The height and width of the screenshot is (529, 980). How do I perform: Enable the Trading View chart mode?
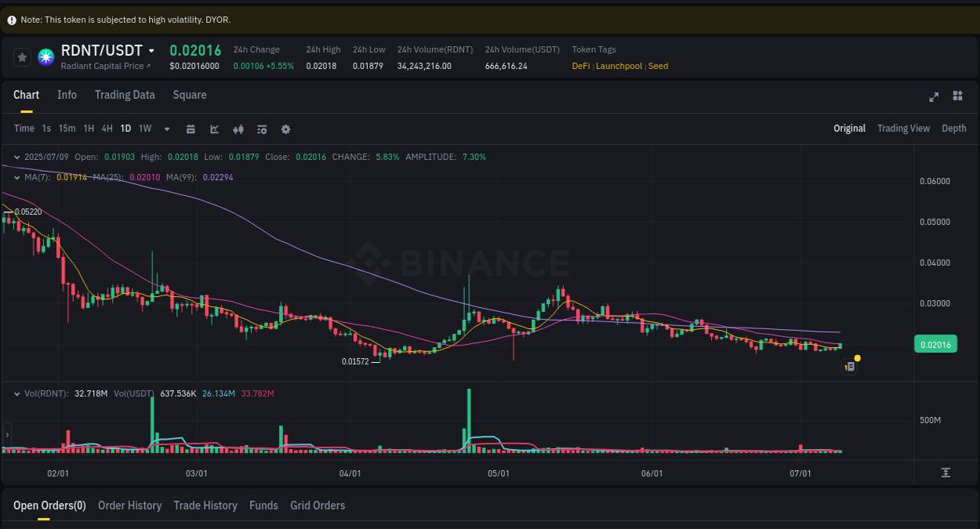point(903,128)
